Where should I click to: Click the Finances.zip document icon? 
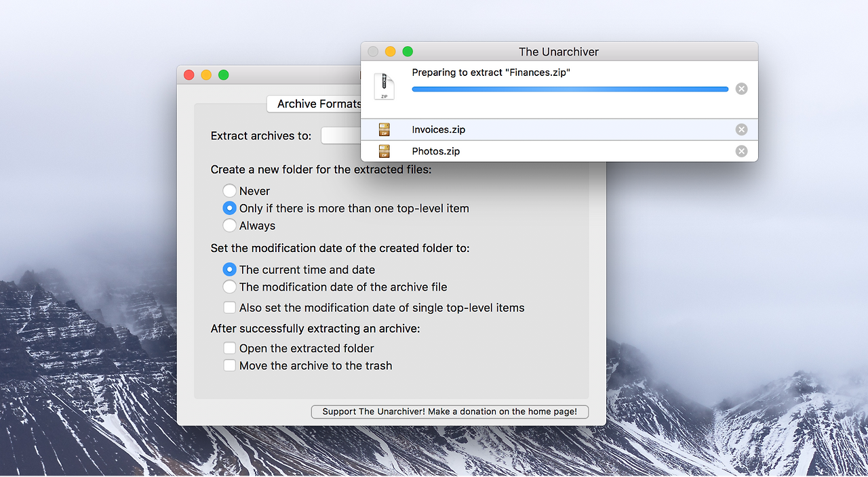(384, 86)
